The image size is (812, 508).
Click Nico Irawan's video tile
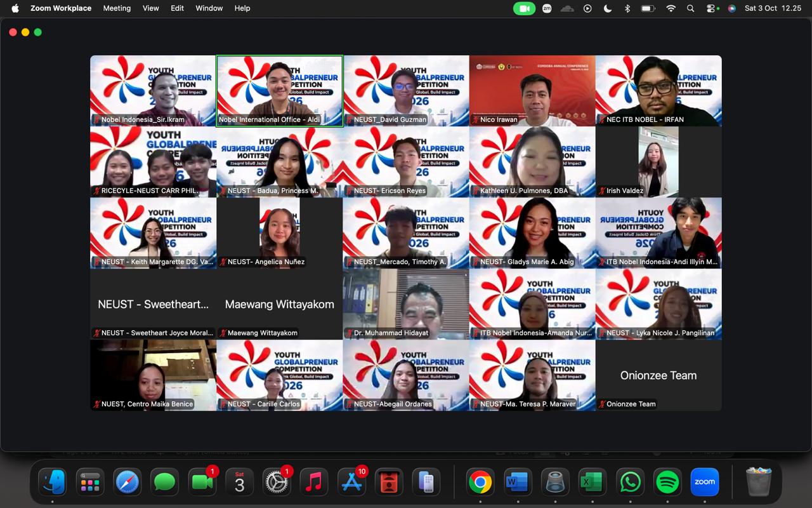pos(532,91)
